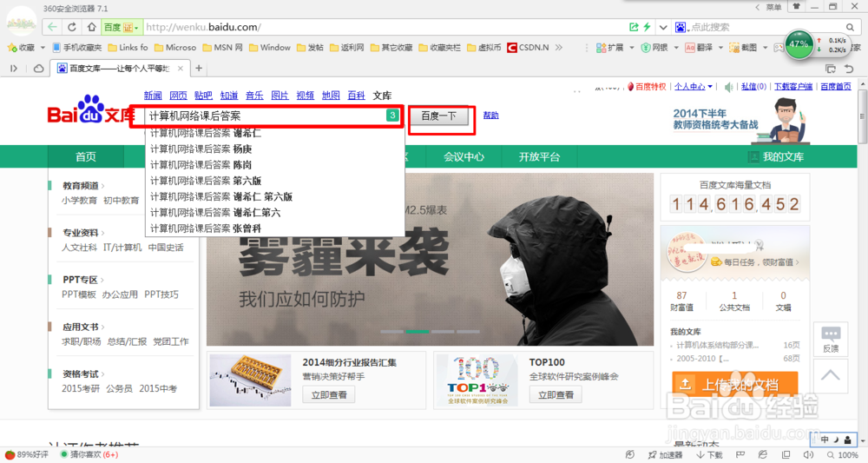Click the magnifier icon in the search box
This screenshot has height=463, width=868.
click(850, 27)
